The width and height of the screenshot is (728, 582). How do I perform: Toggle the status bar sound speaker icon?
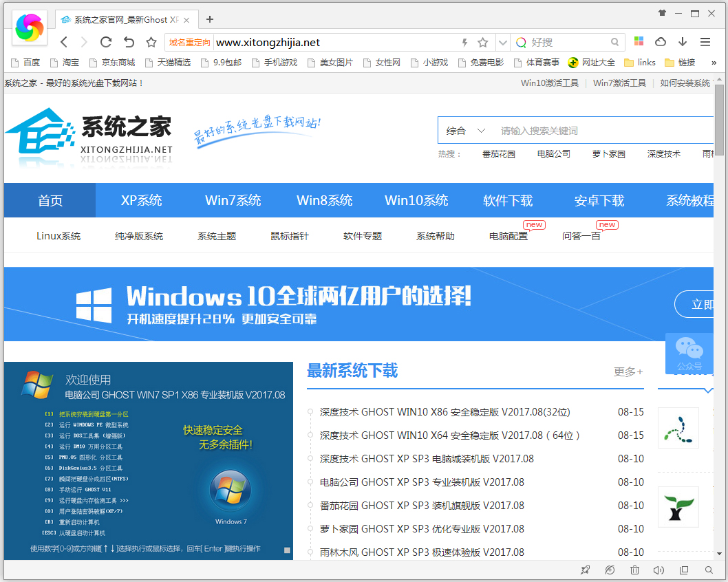[659, 570]
